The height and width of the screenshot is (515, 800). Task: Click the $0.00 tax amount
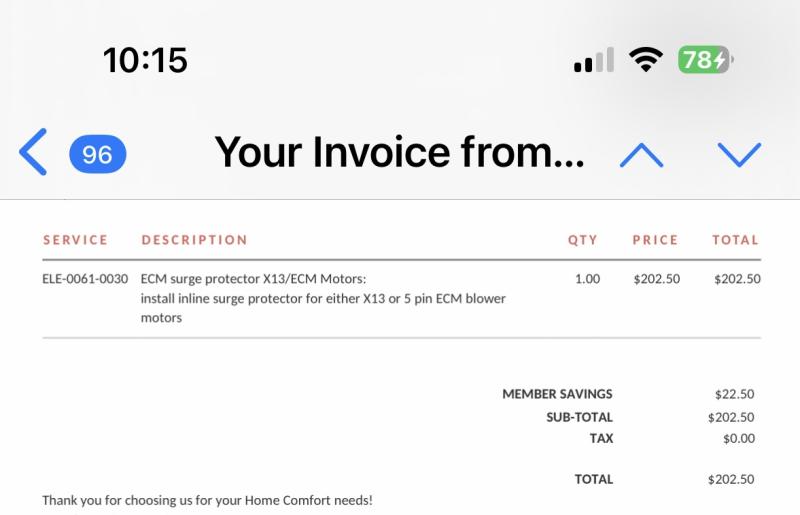tap(738, 438)
